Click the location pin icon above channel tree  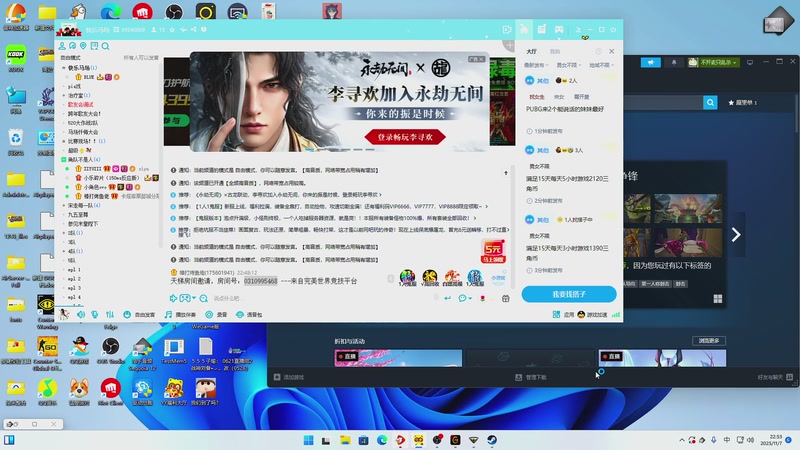(x=83, y=46)
